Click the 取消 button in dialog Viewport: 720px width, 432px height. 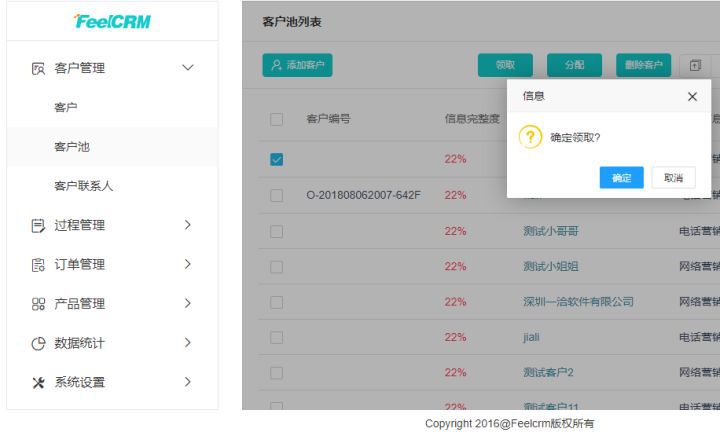(x=673, y=178)
